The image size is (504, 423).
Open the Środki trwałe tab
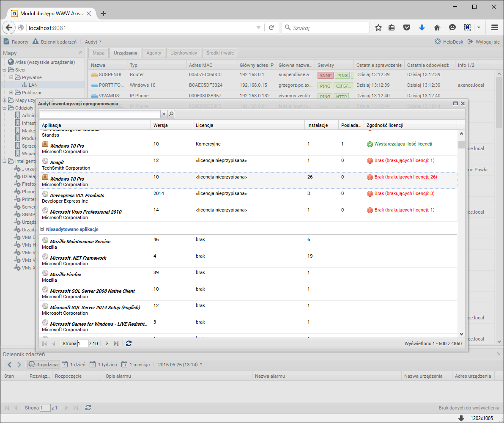tap(219, 53)
